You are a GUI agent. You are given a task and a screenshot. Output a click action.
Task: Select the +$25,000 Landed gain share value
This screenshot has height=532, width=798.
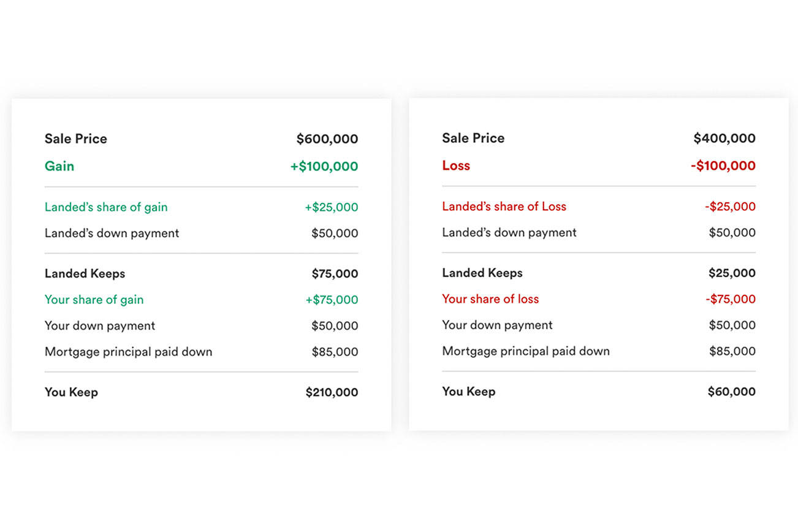pyautogui.click(x=331, y=207)
